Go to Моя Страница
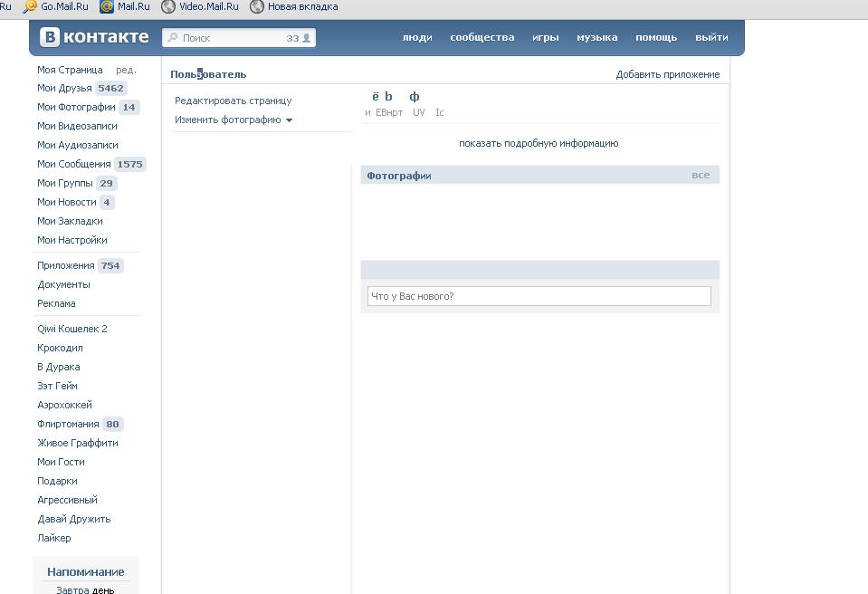 [x=70, y=70]
